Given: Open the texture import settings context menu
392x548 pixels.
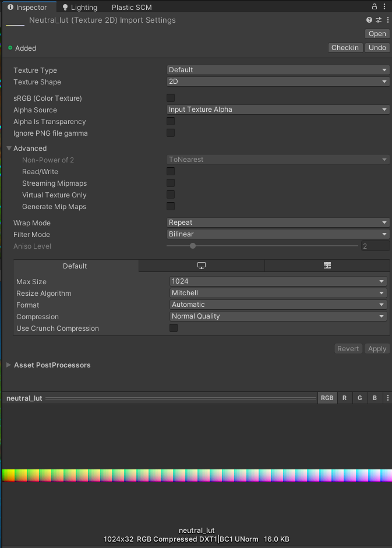Looking at the screenshot, I should (x=387, y=19).
